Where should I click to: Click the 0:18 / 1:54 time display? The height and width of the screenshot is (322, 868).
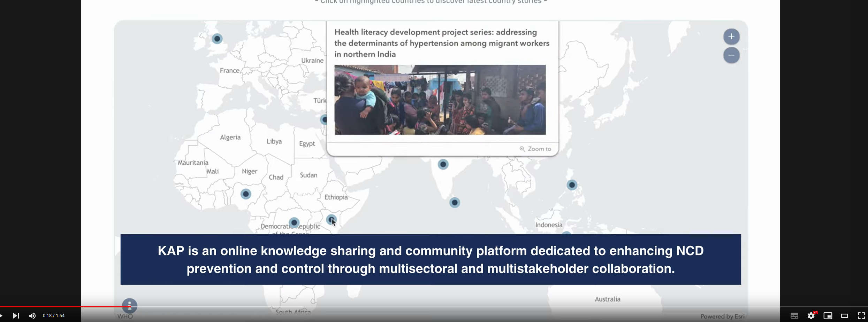(x=54, y=316)
